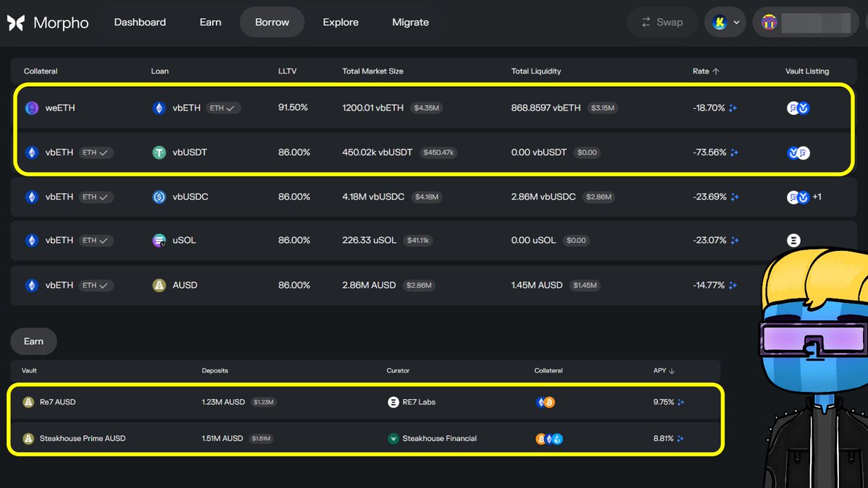Click the 868.8597 vbETH liquidity value
The image size is (868, 488).
546,108
